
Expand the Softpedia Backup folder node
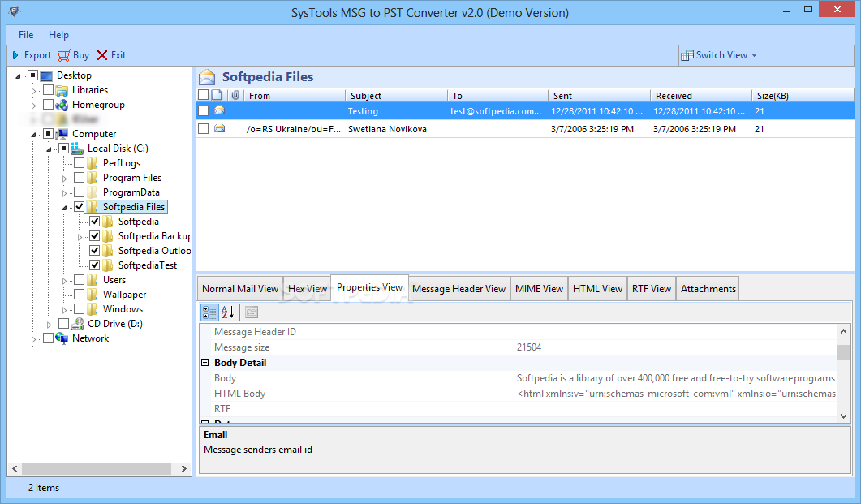click(80, 237)
